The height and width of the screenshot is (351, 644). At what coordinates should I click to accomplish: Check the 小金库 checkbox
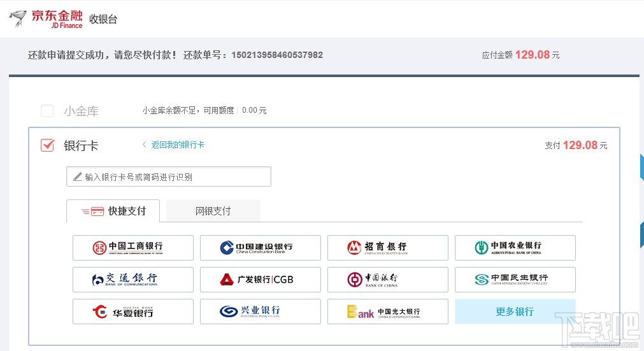[47, 111]
